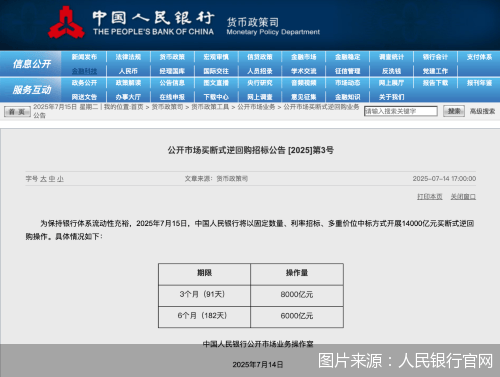500x377 pixels.
Task: Set font size to 大
Action: (x=44, y=179)
